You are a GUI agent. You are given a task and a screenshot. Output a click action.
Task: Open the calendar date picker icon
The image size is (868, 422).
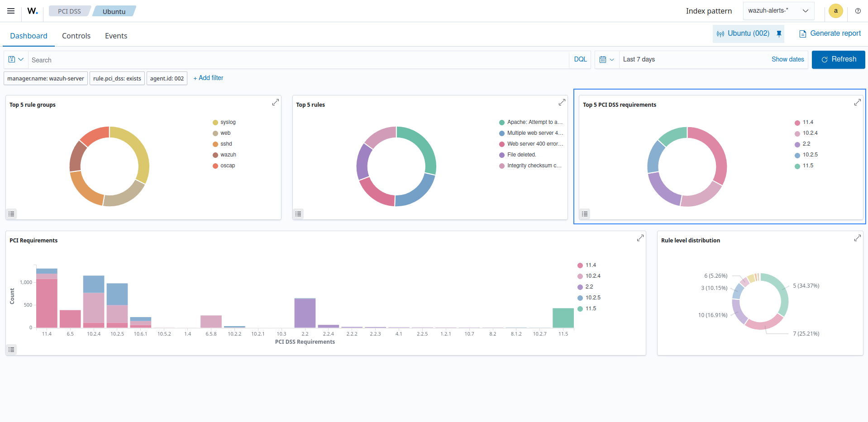(x=603, y=59)
